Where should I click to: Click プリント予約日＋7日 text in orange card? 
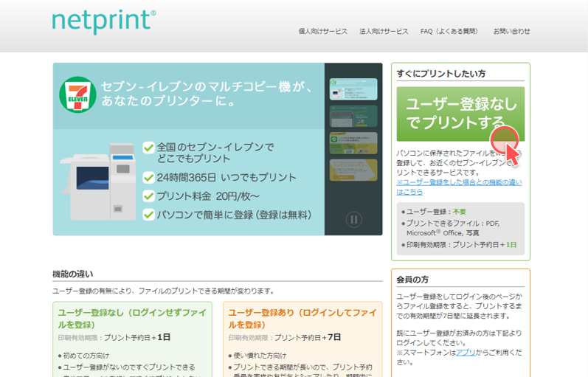pos(308,338)
